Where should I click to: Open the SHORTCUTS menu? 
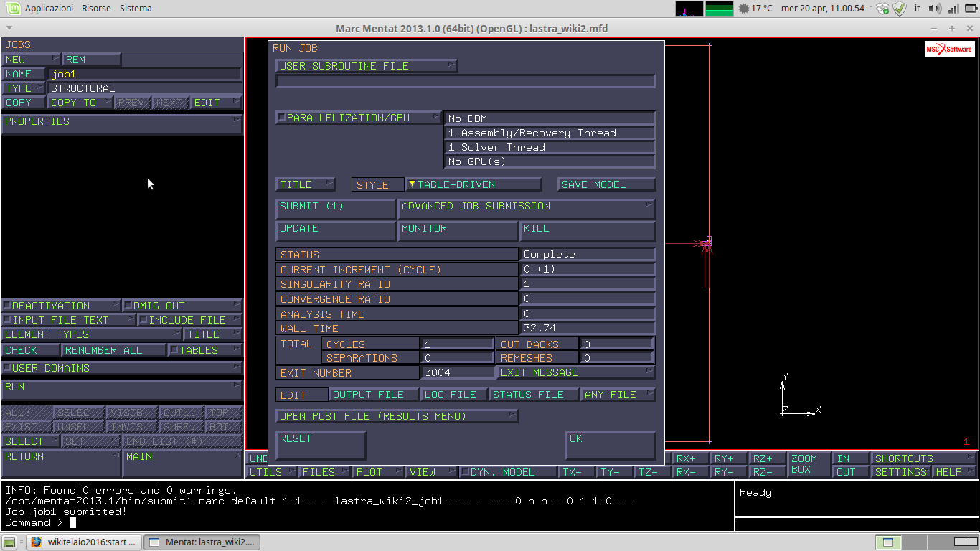[923, 458]
